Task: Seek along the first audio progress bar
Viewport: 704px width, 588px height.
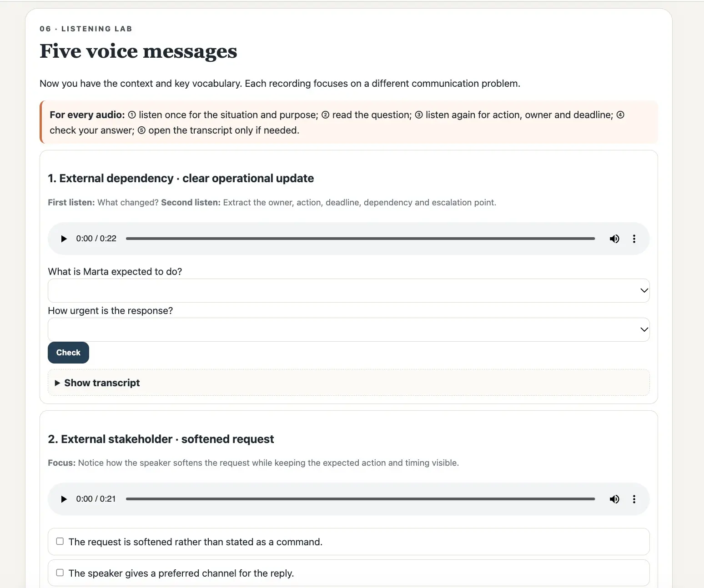Action: point(360,239)
